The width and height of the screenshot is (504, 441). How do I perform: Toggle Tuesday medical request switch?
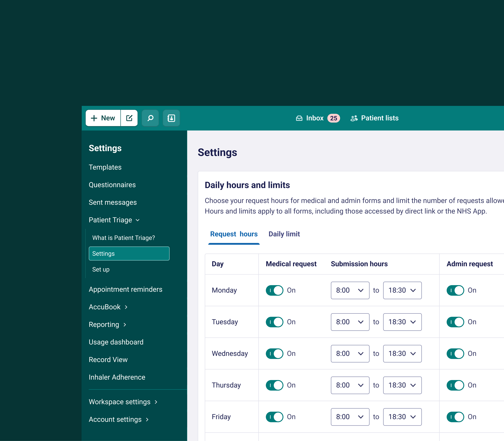click(x=274, y=322)
